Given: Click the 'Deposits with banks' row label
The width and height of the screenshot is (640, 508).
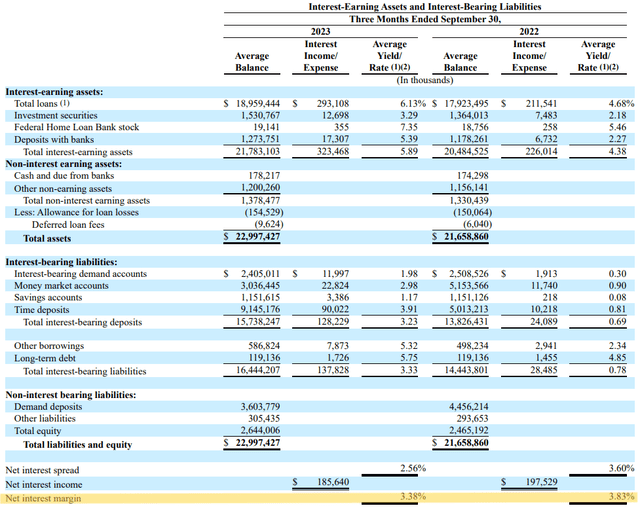Looking at the screenshot, I should click(x=54, y=140).
